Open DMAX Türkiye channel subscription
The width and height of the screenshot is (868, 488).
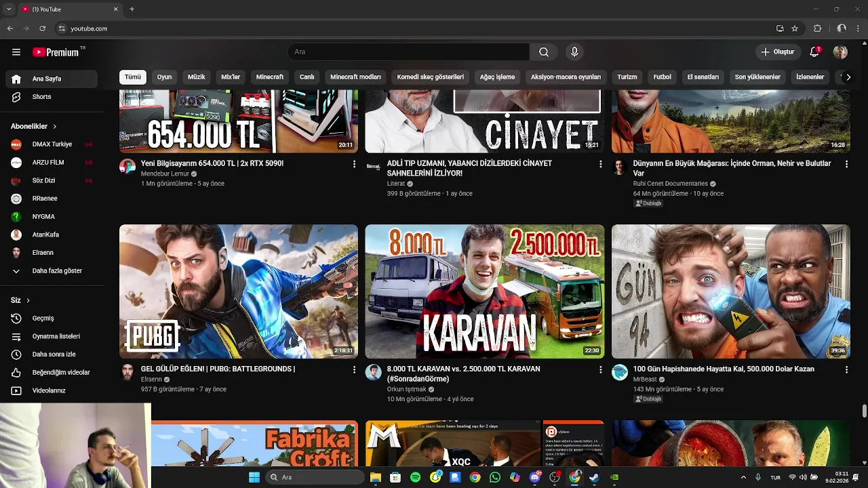coord(52,144)
